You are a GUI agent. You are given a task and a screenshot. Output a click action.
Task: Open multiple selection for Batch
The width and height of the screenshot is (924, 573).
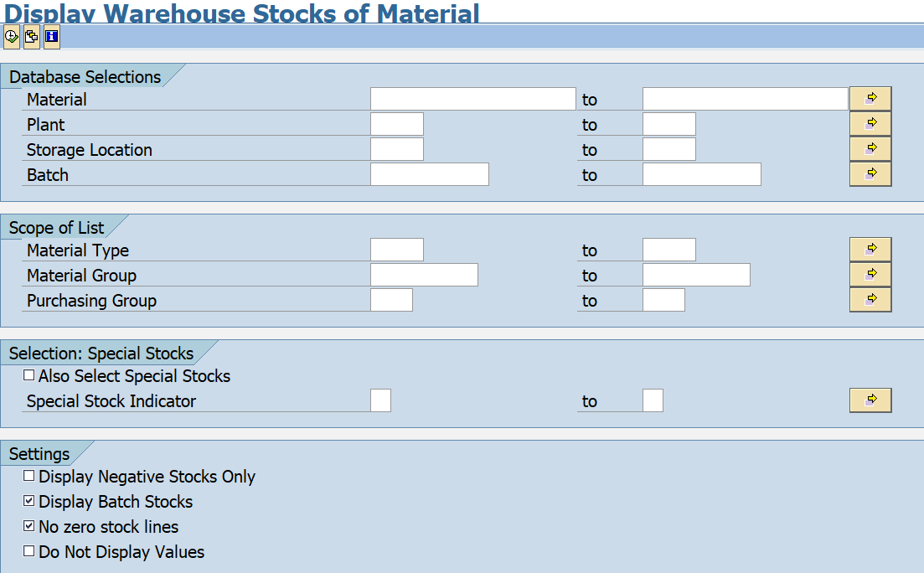pos(870,174)
